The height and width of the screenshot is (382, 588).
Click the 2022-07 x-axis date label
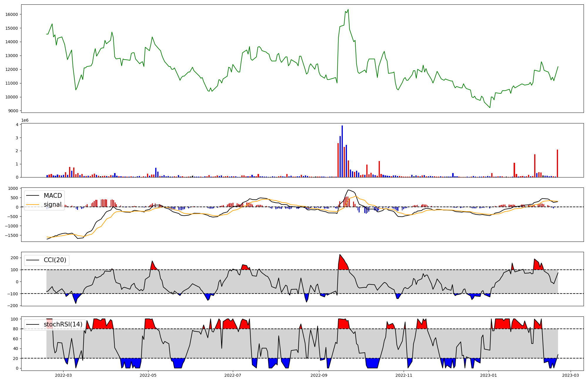coord(233,375)
